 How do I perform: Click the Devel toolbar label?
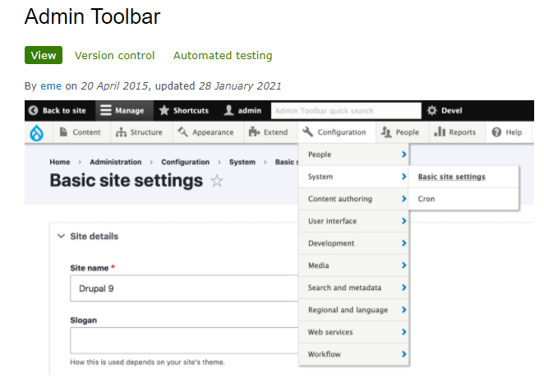click(452, 111)
